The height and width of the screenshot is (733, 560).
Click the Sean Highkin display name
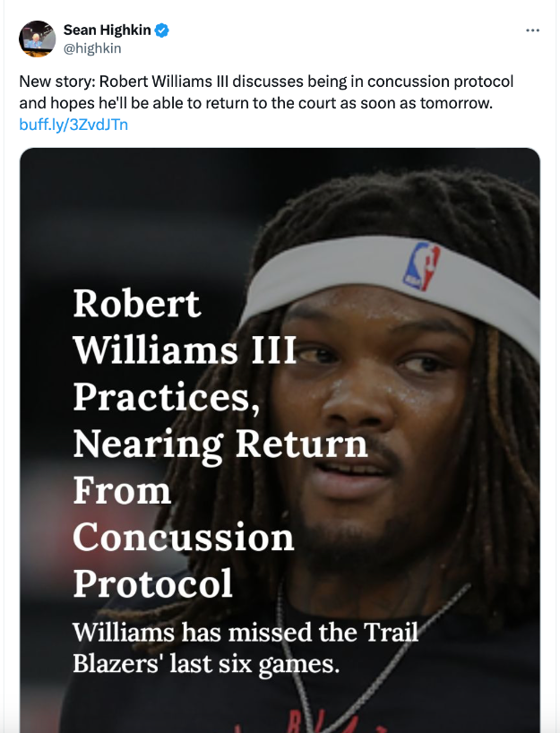click(107, 30)
